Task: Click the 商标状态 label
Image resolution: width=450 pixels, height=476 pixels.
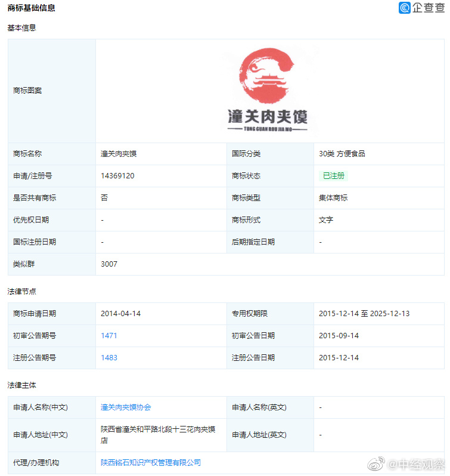Action: (246, 176)
